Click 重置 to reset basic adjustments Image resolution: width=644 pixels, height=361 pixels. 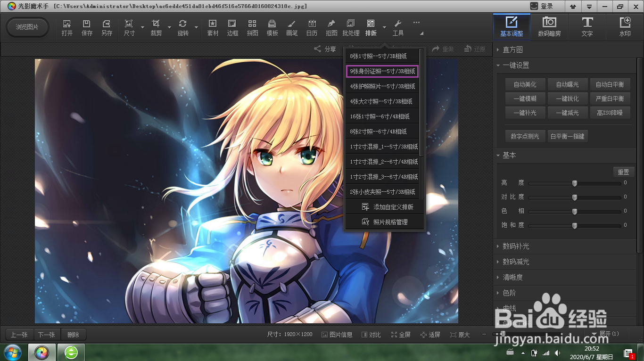point(623,172)
